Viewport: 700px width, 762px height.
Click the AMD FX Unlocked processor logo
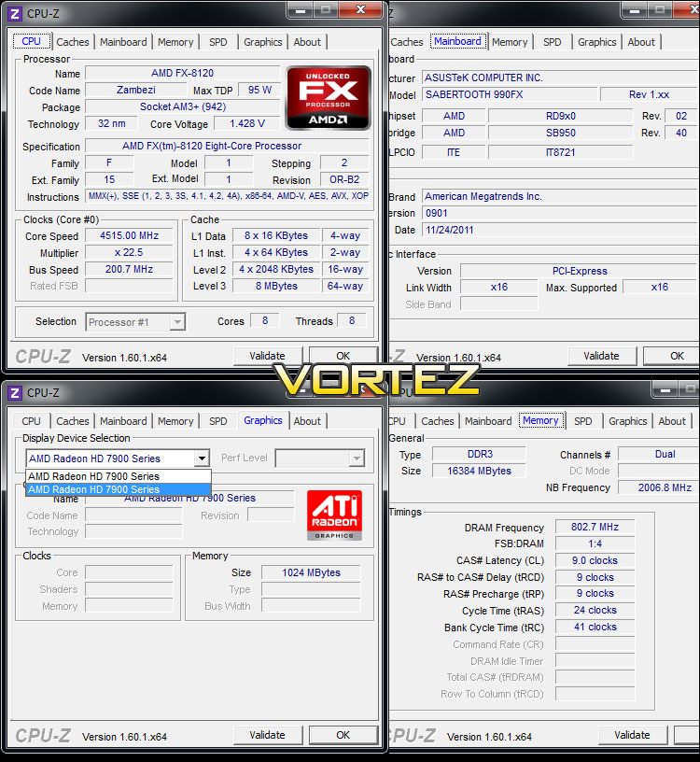[x=329, y=98]
